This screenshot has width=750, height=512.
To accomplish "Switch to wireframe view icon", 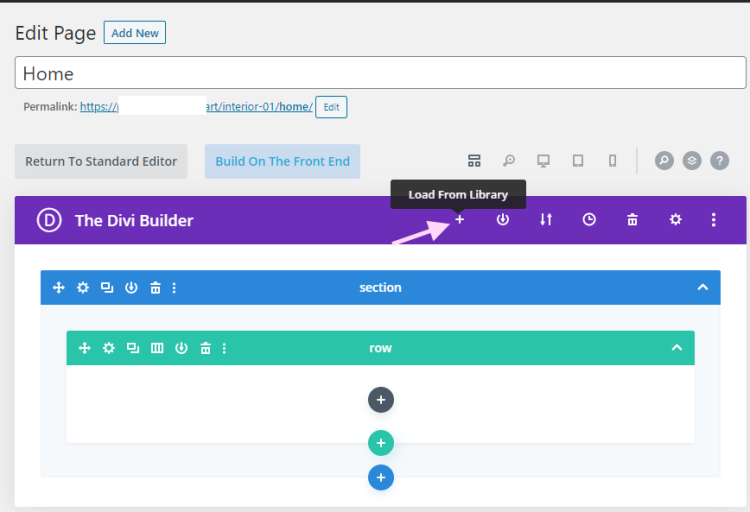I will 474,161.
